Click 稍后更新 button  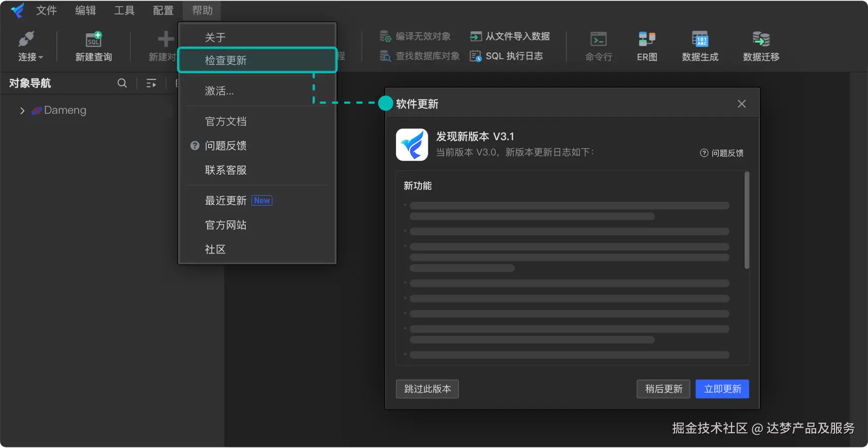pos(663,389)
